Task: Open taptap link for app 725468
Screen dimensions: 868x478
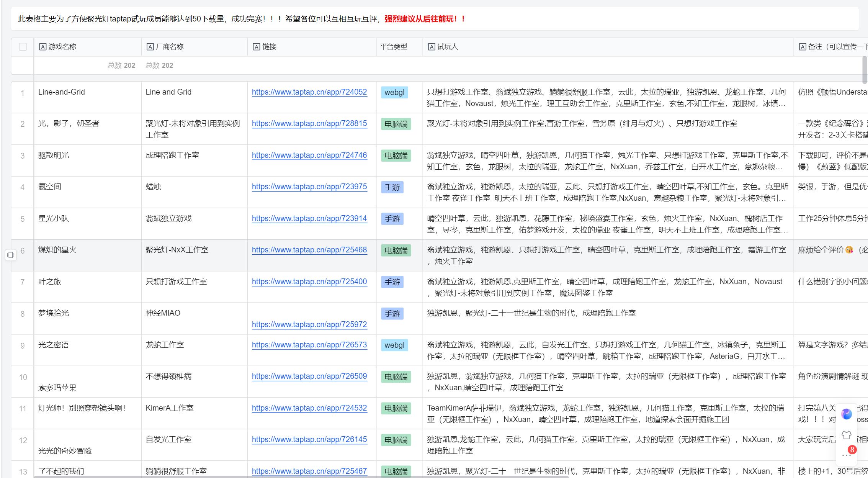Action: click(x=309, y=250)
